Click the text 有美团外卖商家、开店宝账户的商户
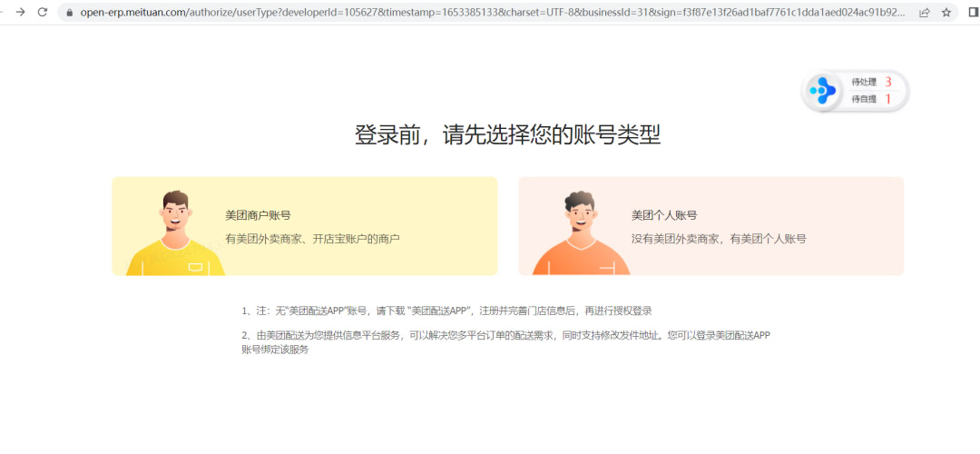This screenshot has height=454, width=980. click(x=312, y=238)
